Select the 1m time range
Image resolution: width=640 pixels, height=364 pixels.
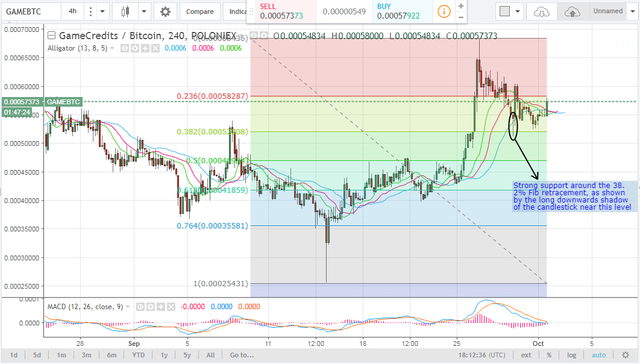point(61,355)
